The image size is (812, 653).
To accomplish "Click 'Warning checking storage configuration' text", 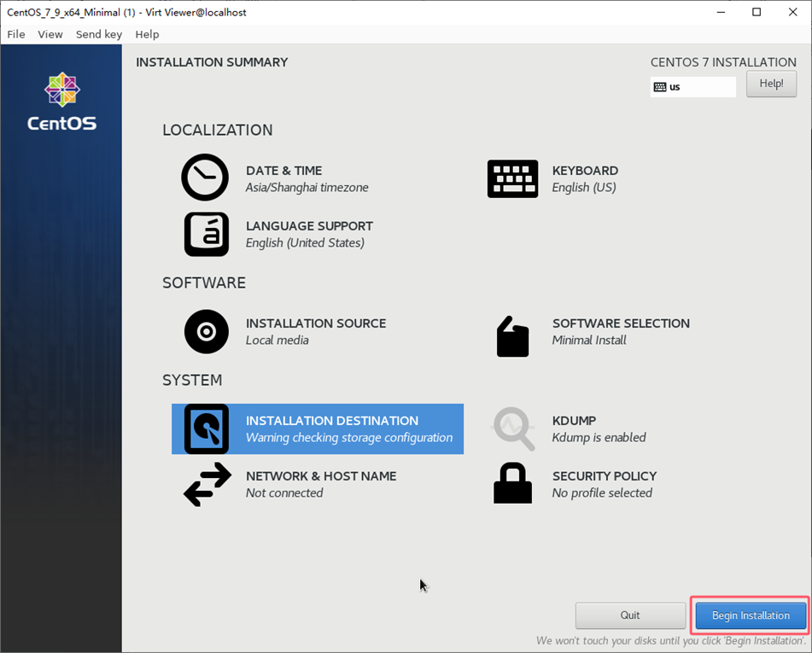I will [349, 438].
